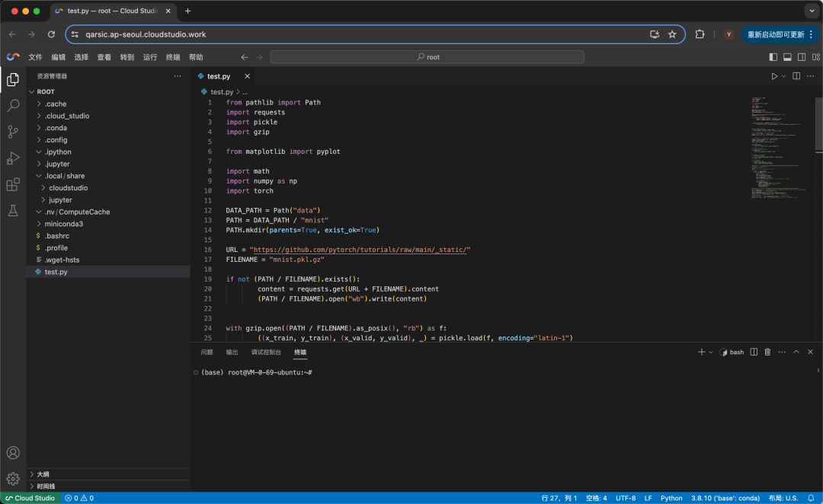Go back in editor navigation history
The image size is (823, 504).
tap(245, 57)
